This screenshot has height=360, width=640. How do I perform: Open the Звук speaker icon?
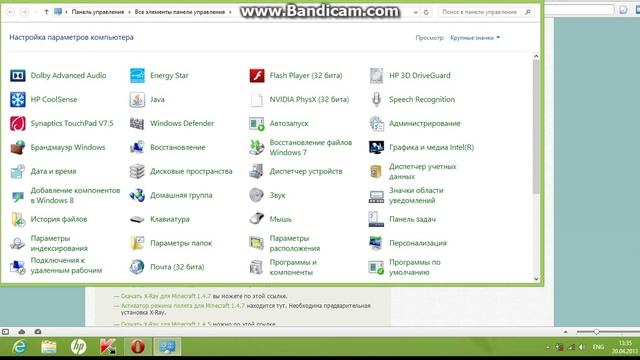(x=257, y=195)
